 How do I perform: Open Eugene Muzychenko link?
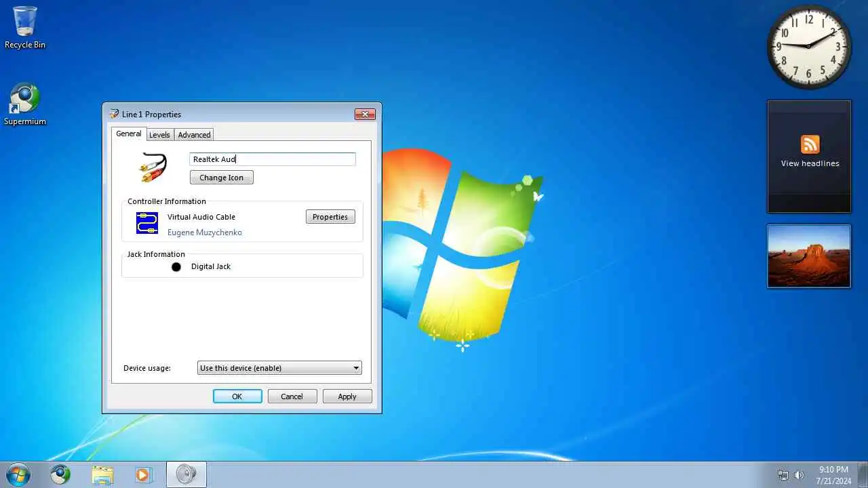click(205, 232)
